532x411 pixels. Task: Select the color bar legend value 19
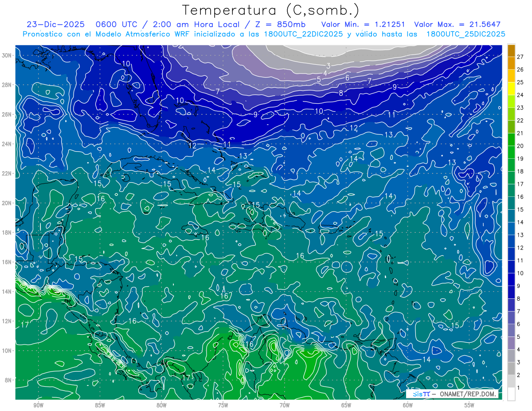(520, 159)
